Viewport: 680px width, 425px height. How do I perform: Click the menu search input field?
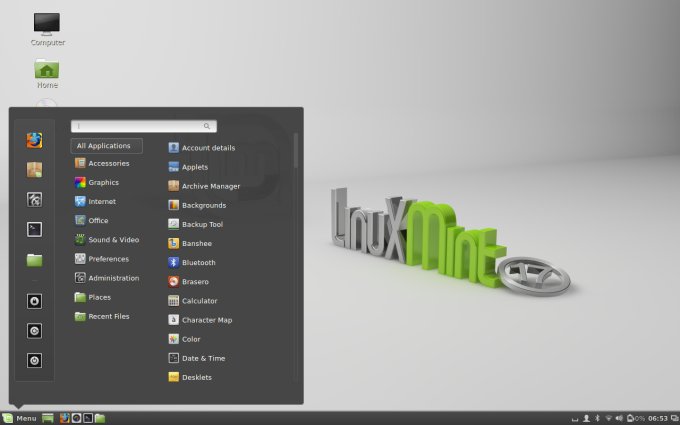[x=144, y=126]
